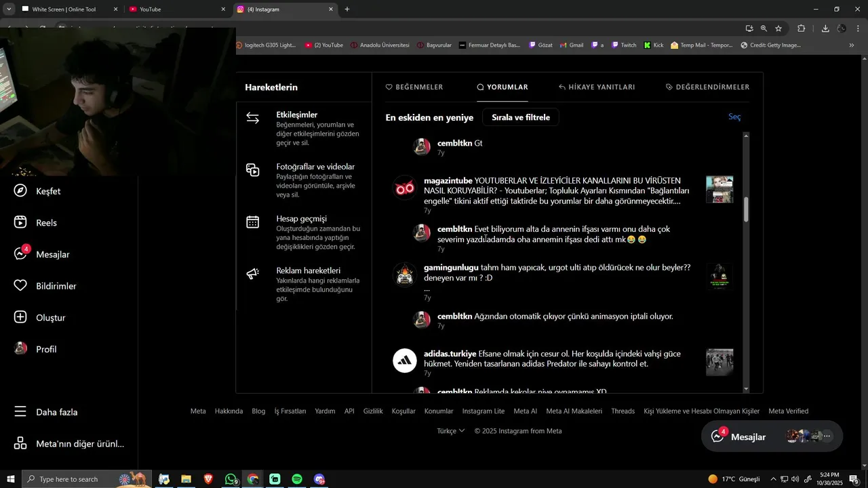Open File Explorer from the taskbar
The image size is (868, 488).
[186, 479]
